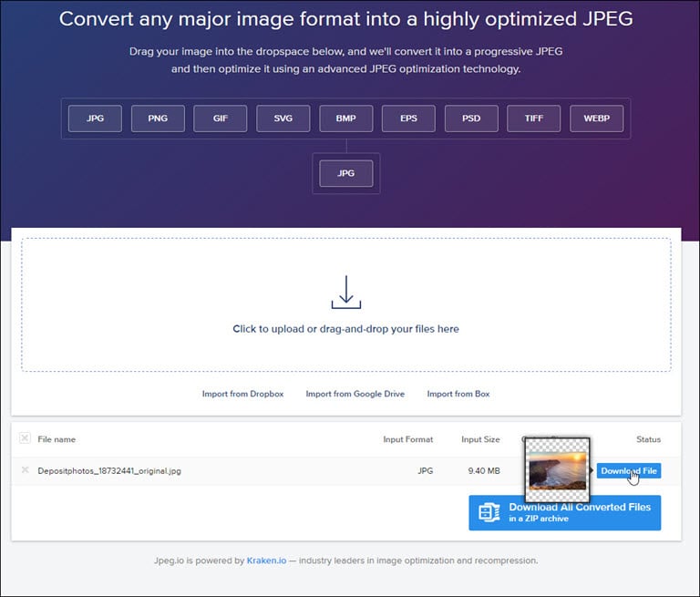Pick the BMP format button
This screenshot has height=597, width=700.
tap(346, 118)
